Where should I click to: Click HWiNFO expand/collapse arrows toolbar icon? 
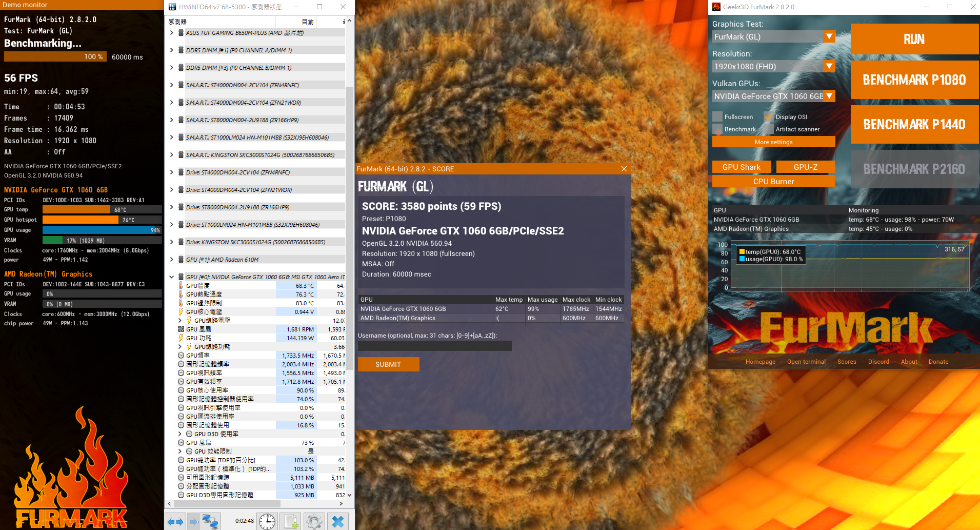pos(175,521)
